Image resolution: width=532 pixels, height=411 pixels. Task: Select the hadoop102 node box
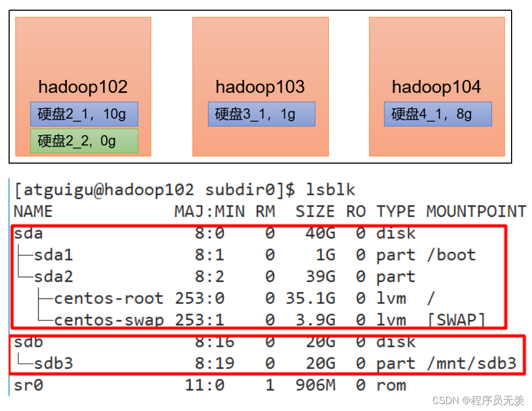[83, 59]
